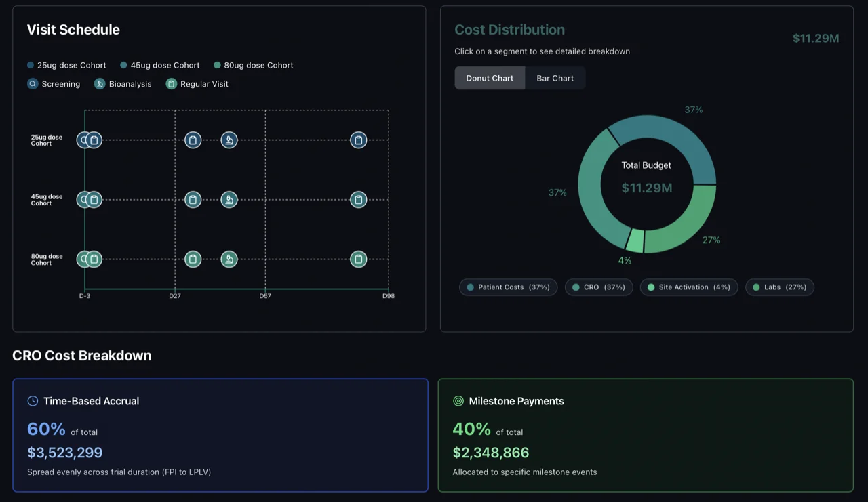Viewport: 868px width, 502px height.
Task: Select the Screening legend icon
Action: pos(32,83)
